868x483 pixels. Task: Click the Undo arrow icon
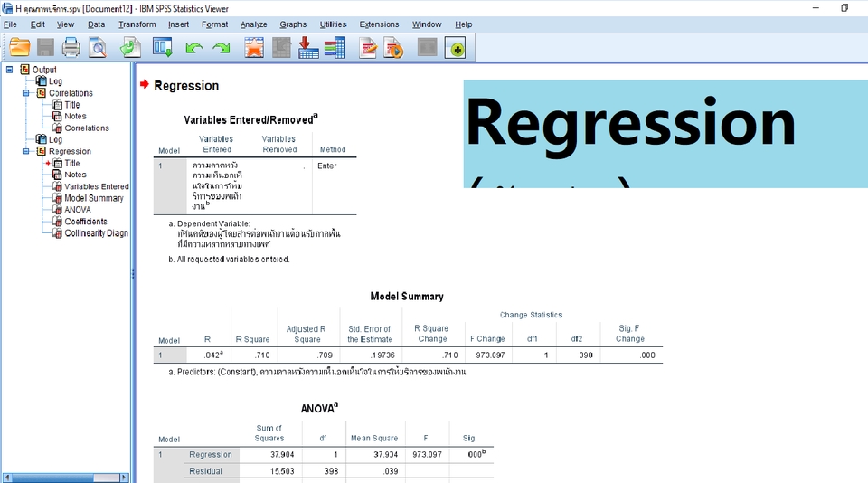click(193, 47)
